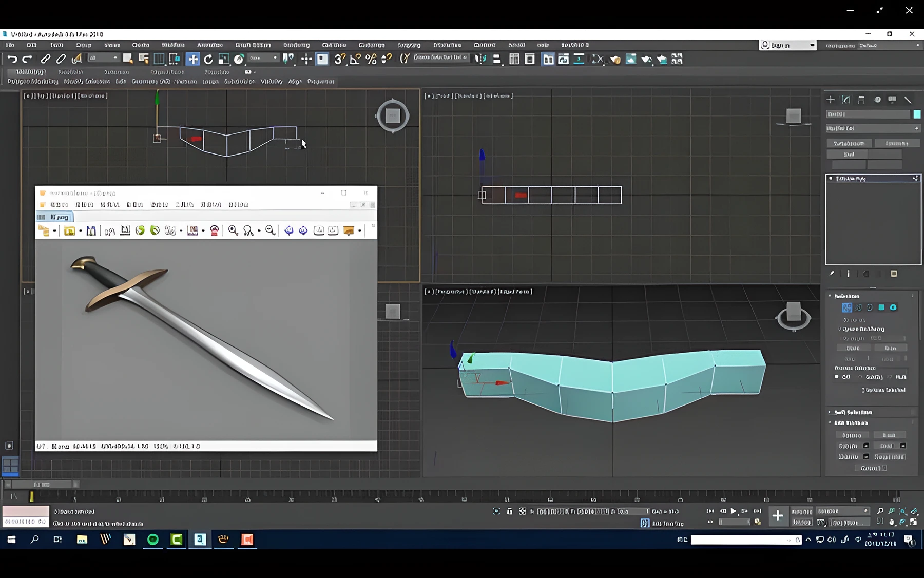Click the Undo arrow in main toolbar
This screenshot has width=924, height=578.
pos(12,59)
